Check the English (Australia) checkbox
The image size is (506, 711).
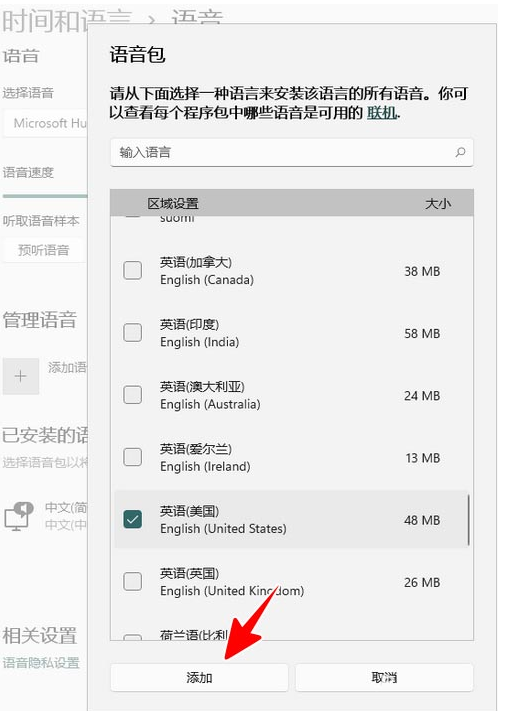pos(132,395)
